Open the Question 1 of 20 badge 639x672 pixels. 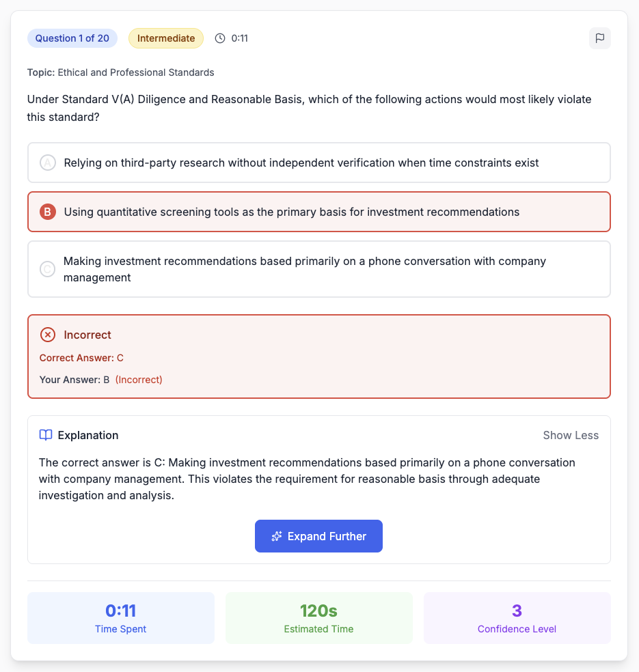coord(72,38)
